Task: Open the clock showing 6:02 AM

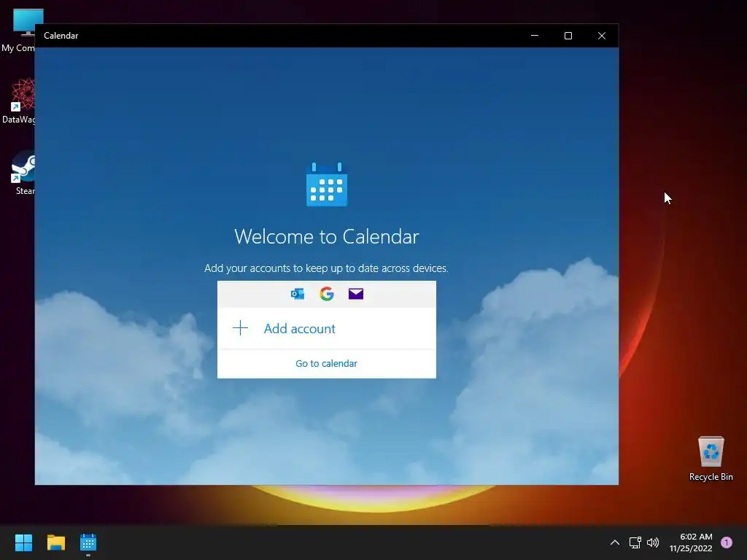Action: 691,542
